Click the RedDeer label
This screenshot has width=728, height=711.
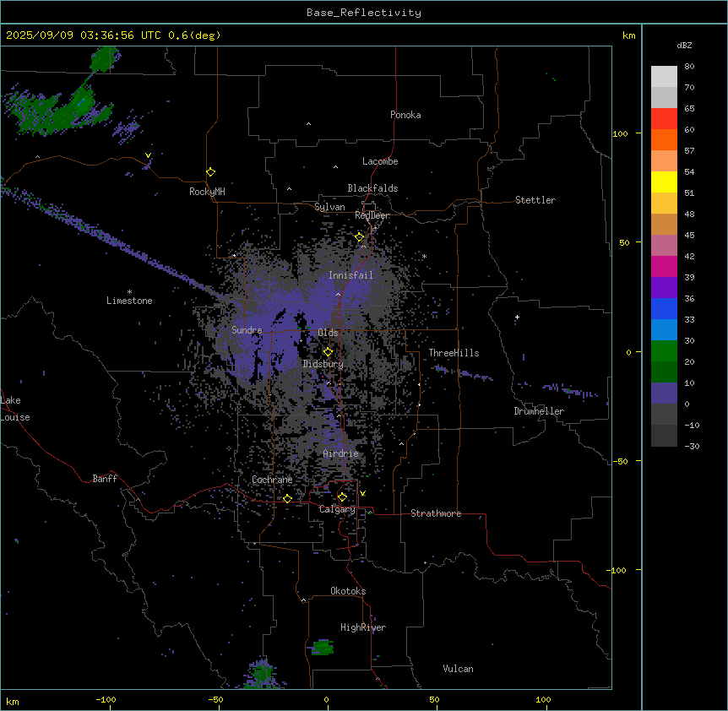[372, 215]
